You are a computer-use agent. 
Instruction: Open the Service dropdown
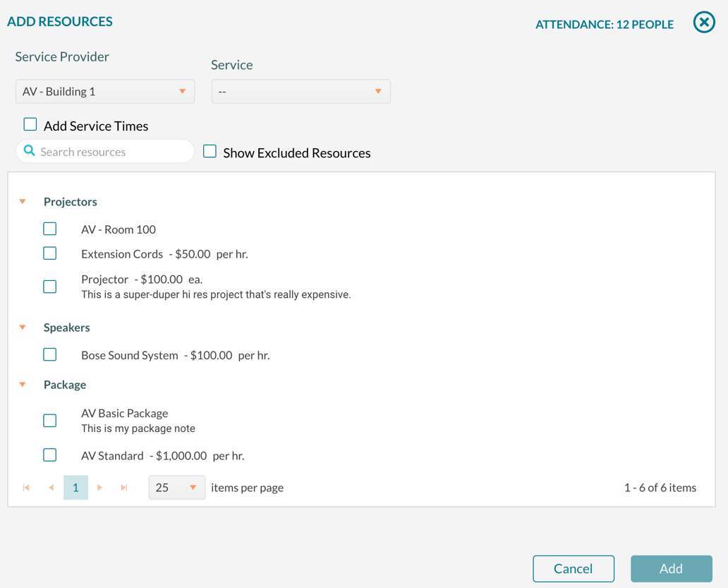(x=301, y=92)
